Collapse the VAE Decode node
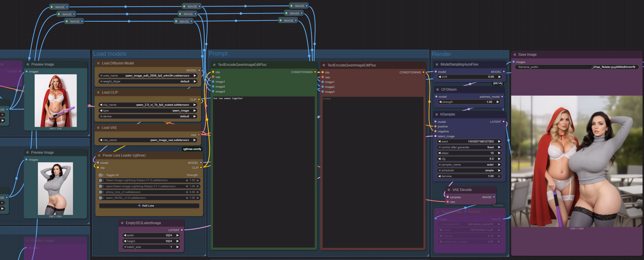The width and height of the screenshot is (644, 260). pos(449,190)
